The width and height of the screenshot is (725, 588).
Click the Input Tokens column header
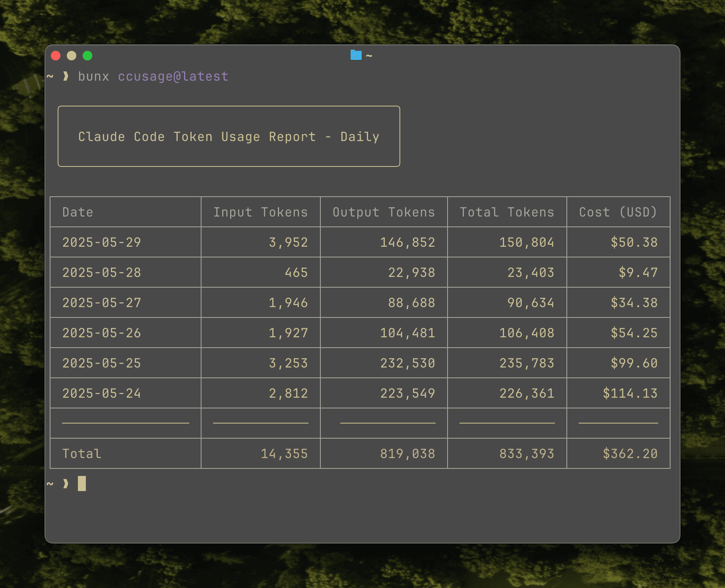(x=260, y=212)
